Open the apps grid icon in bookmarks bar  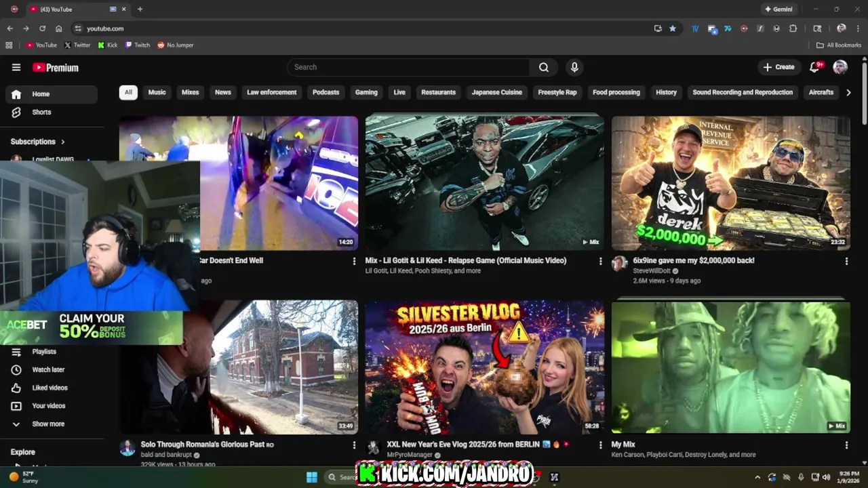coord(9,45)
